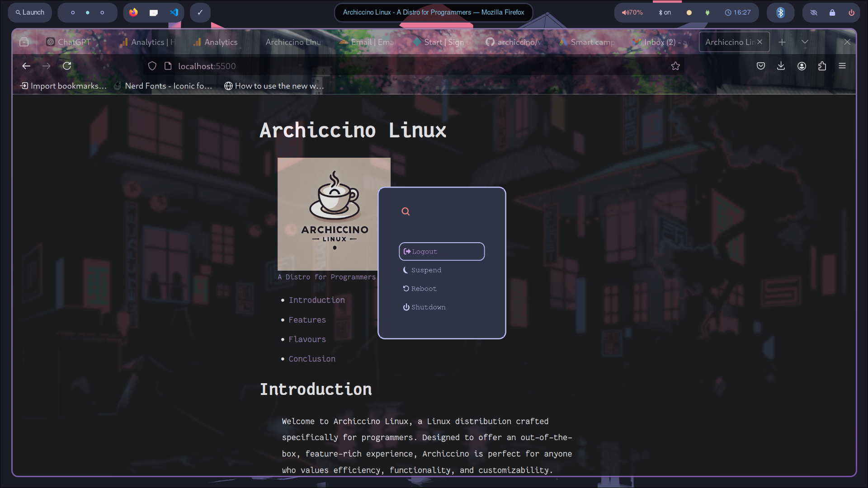Navigate to the Features section link
The image size is (868, 488).
point(307,320)
